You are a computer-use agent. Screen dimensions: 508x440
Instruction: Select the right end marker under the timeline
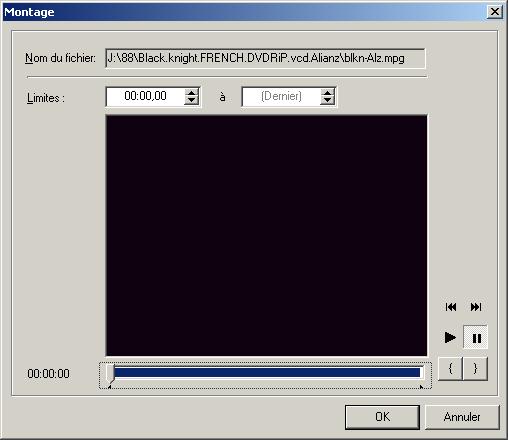pyautogui.click(x=421, y=387)
